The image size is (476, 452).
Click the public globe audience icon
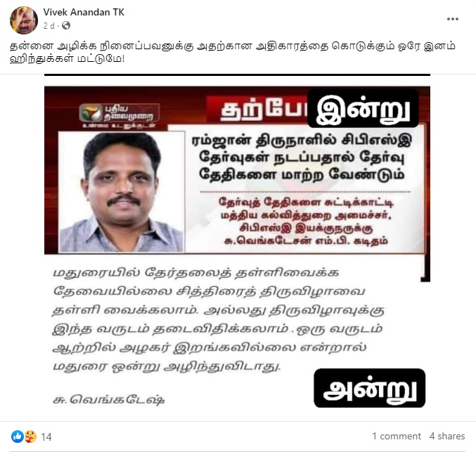pos(66,26)
